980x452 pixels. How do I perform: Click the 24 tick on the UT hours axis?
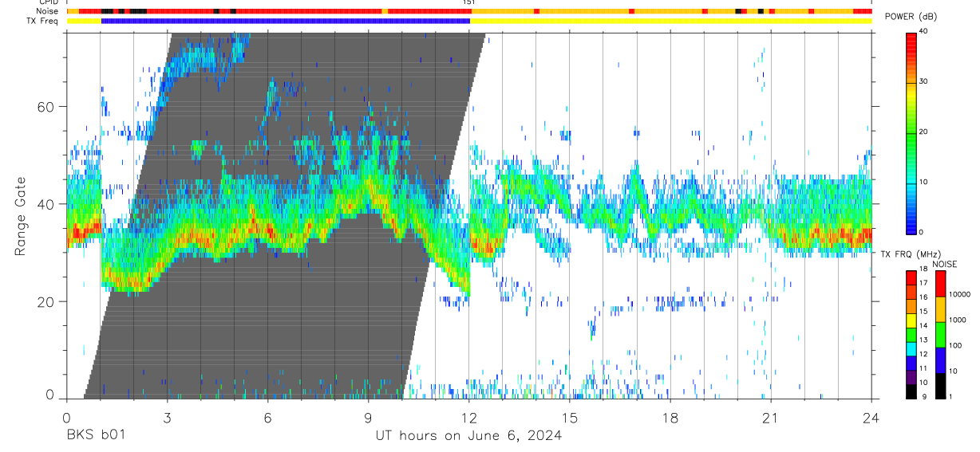pyautogui.click(x=871, y=417)
